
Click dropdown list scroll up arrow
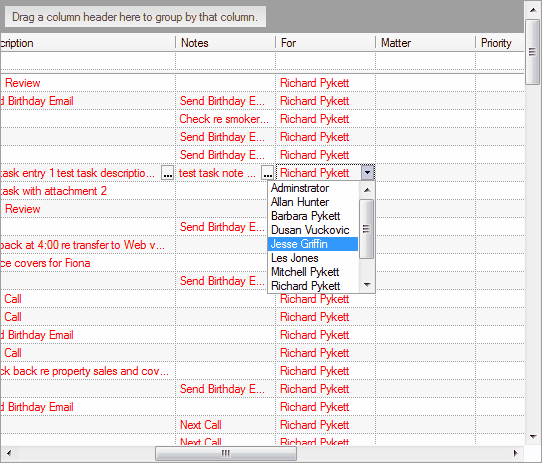pos(367,190)
